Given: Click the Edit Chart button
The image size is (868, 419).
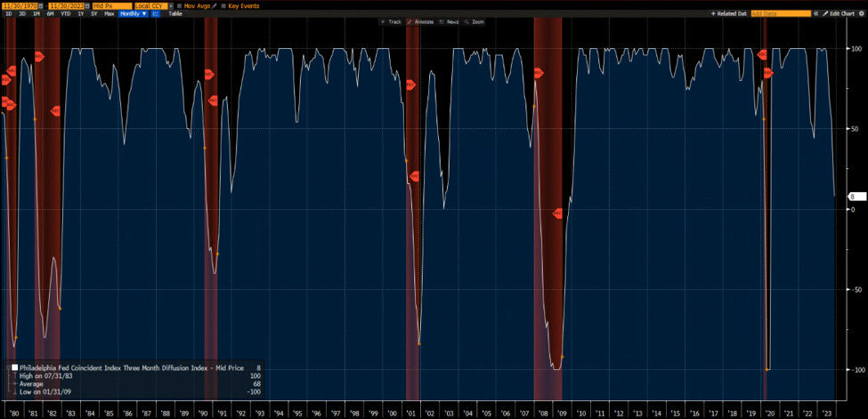Looking at the screenshot, I should [x=839, y=13].
